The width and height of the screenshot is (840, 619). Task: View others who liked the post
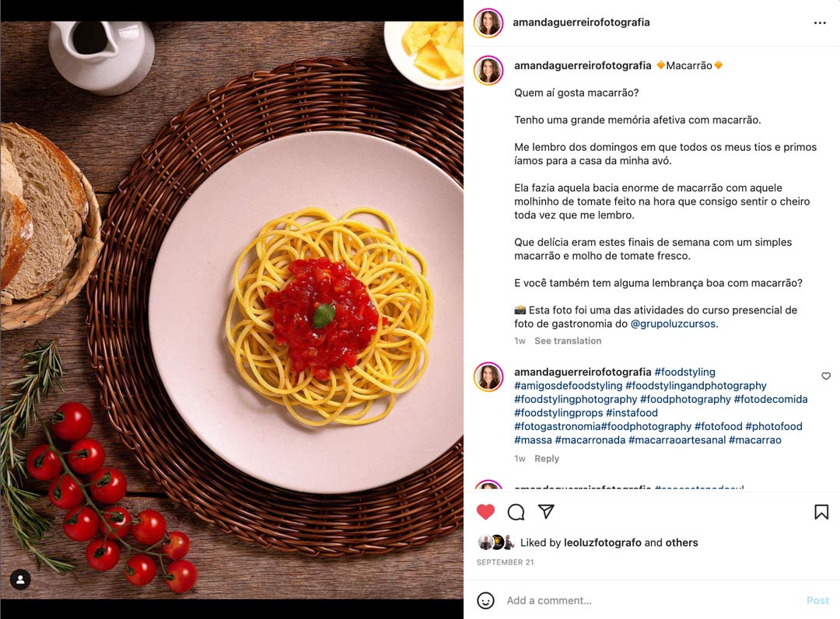(x=681, y=543)
